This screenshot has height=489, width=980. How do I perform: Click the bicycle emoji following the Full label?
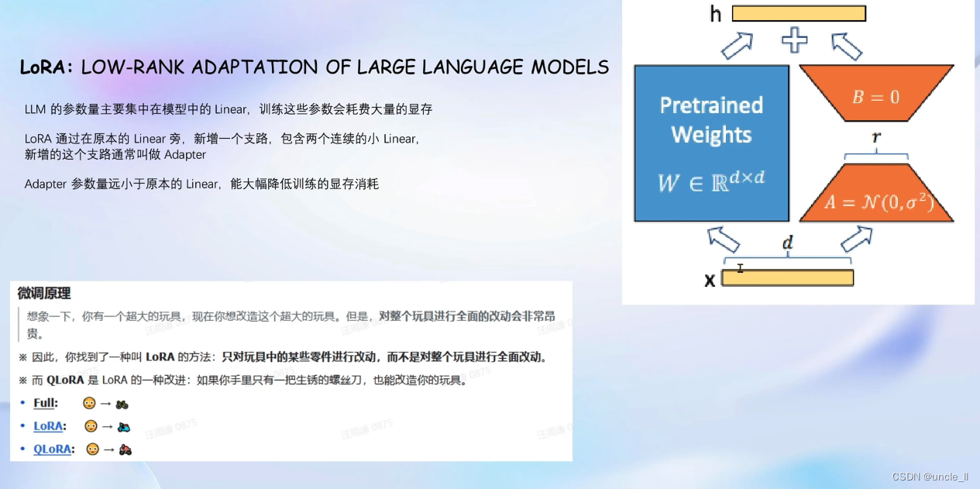point(122,405)
